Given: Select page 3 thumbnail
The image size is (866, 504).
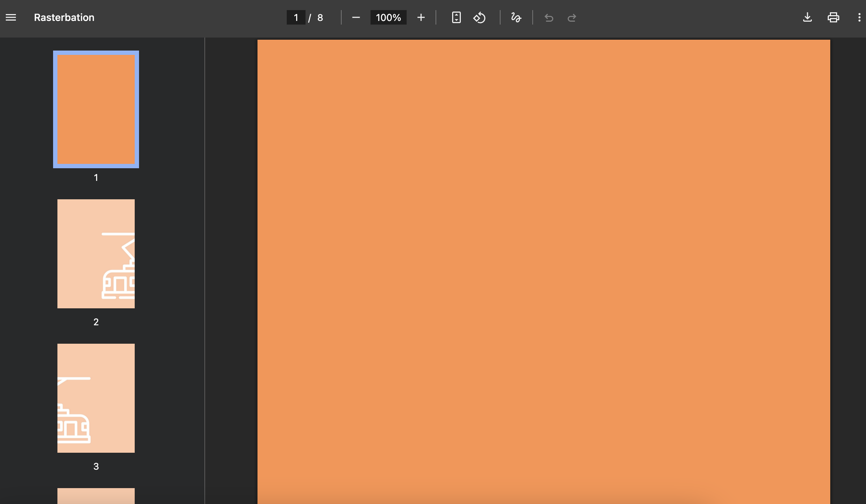Looking at the screenshot, I should tap(96, 398).
